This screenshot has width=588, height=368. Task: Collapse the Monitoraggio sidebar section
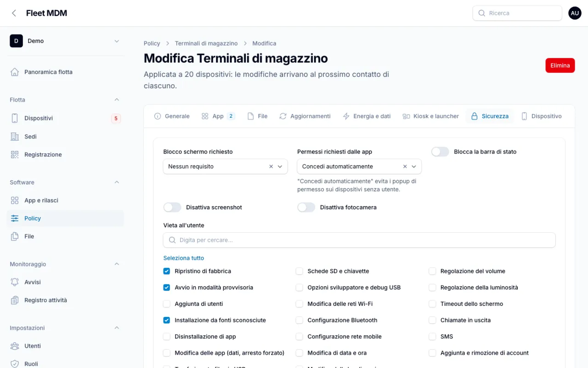point(117,264)
